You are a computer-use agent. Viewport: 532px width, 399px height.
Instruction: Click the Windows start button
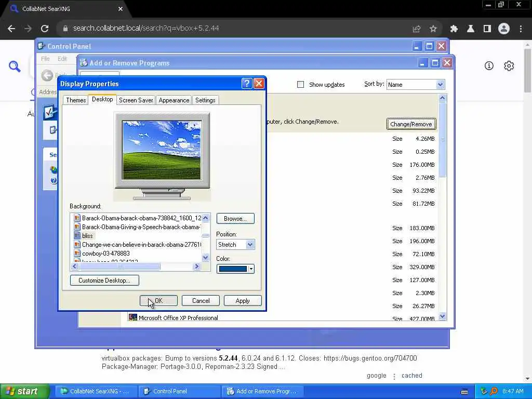tap(24, 391)
